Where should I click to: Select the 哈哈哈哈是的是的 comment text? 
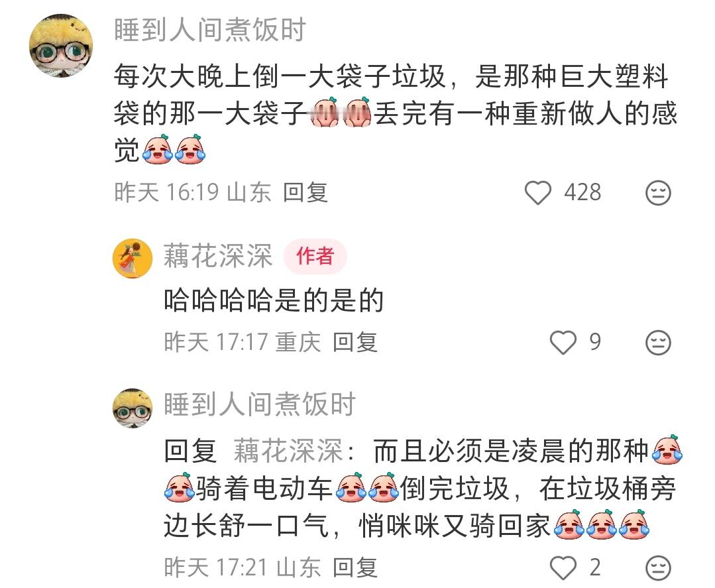(274, 300)
